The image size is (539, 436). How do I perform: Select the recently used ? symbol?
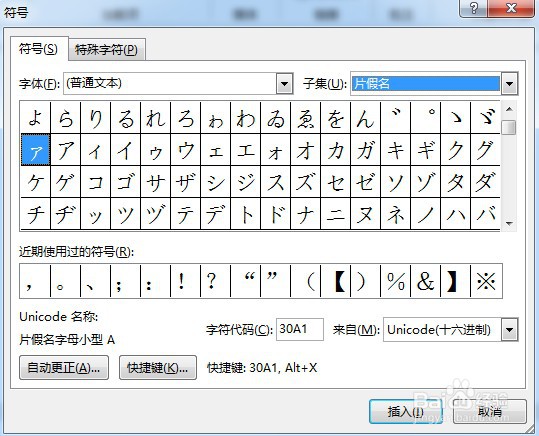click(216, 281)
